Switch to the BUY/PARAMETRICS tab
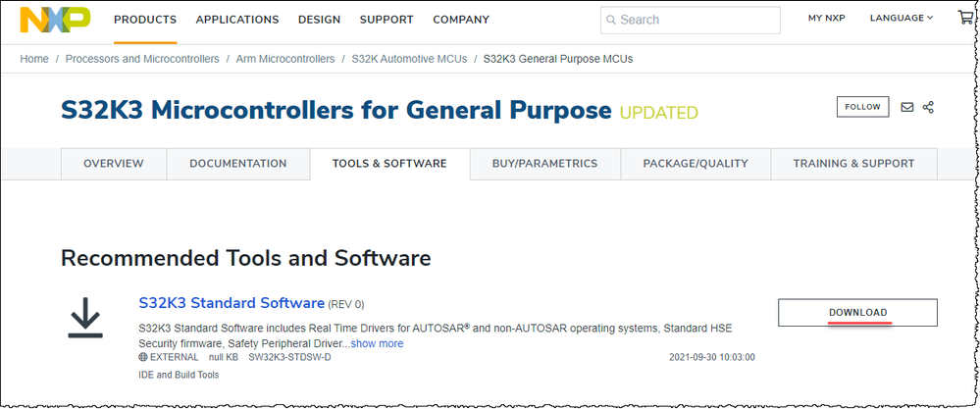 (545, 164)
